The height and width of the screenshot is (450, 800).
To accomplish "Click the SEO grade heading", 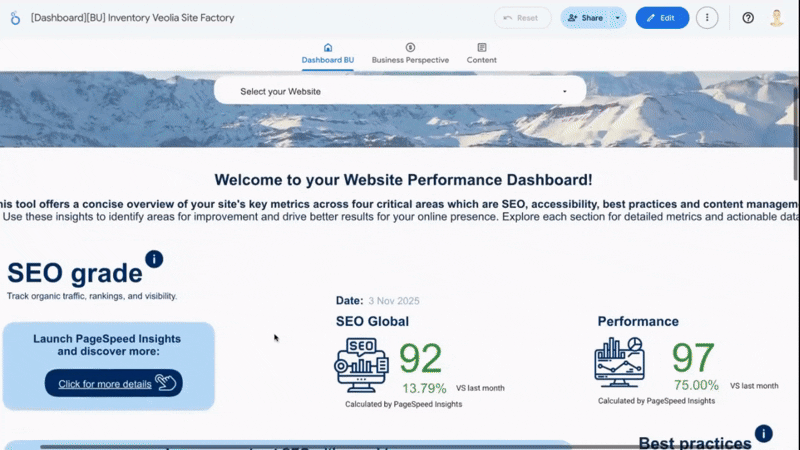I will [74, 273].
